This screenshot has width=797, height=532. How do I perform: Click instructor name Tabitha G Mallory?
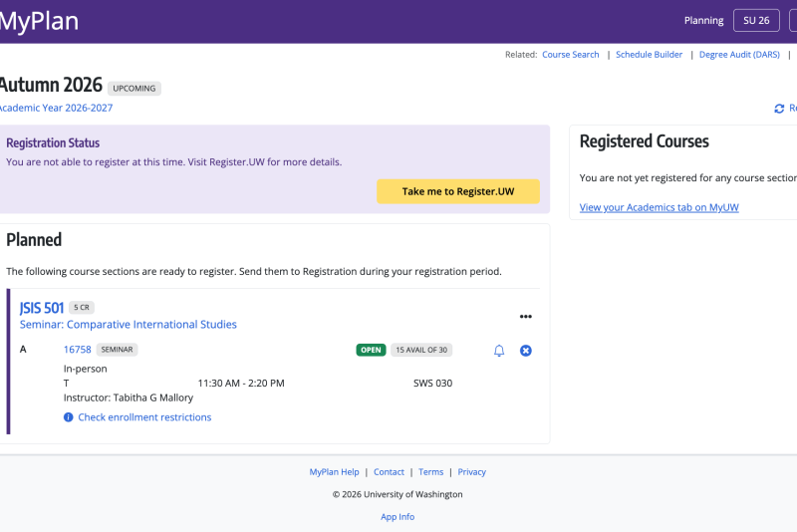(153, 398)
